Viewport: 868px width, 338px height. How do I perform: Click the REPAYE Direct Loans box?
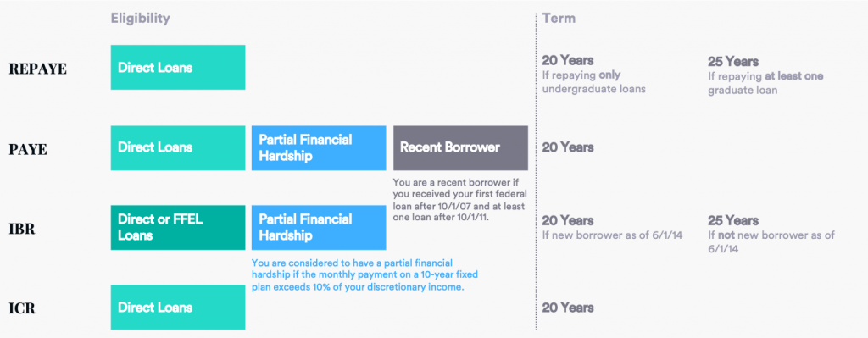coord(178,68)
